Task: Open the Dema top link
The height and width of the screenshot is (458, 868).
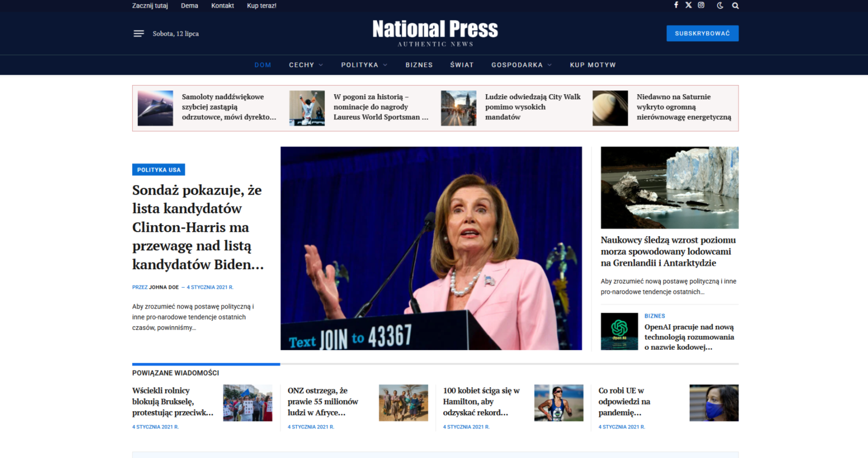Action: tap(189, 6)
